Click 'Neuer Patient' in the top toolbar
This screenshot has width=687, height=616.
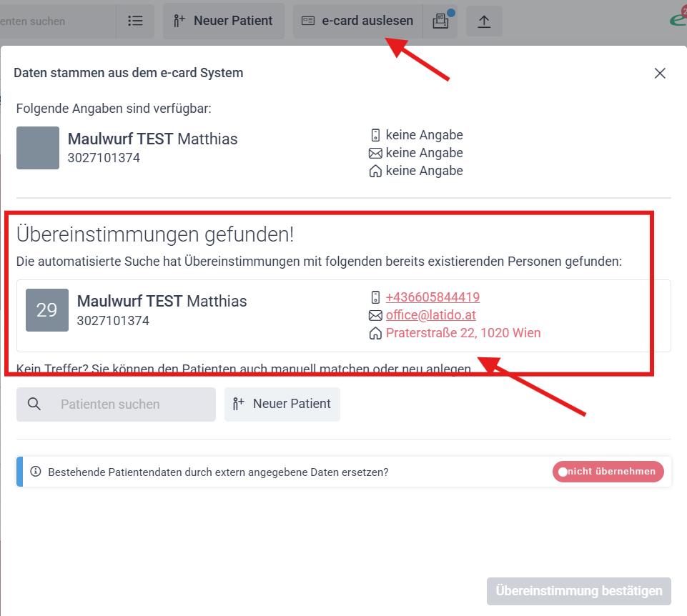[x=224, y=21]
